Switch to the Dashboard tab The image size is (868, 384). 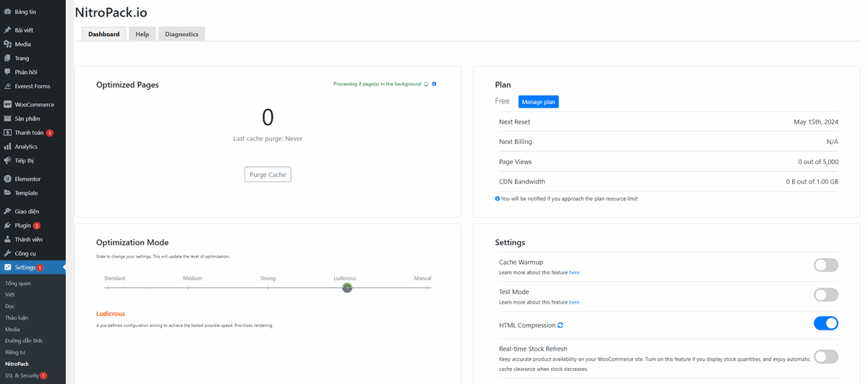tap(104, 34)
